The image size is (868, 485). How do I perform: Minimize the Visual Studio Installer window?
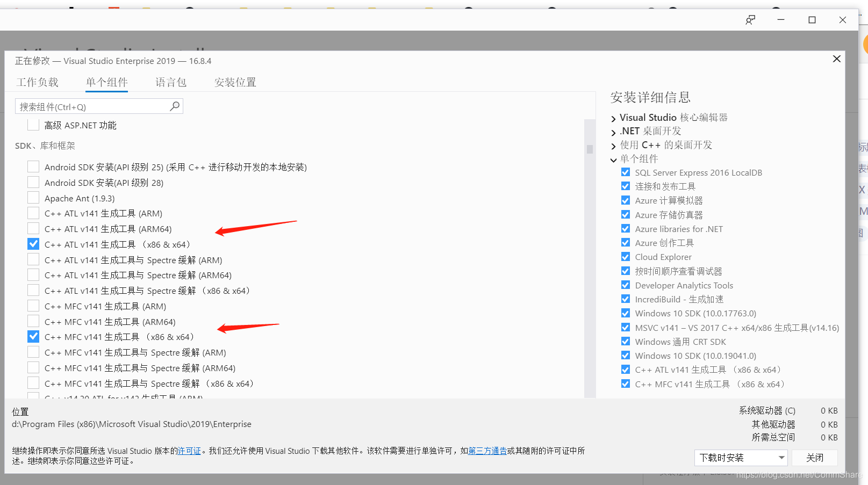[781, 20]
